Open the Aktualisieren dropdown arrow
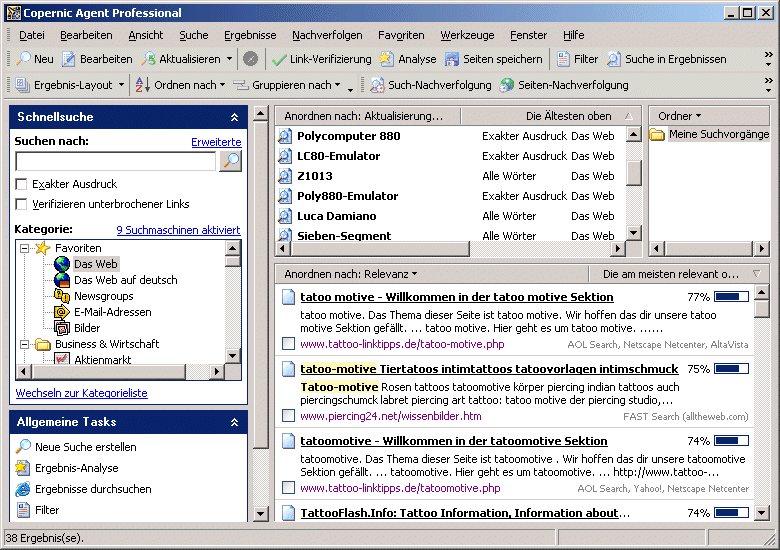Viewport: 780px width, 550px height. [x=229, y=59]
